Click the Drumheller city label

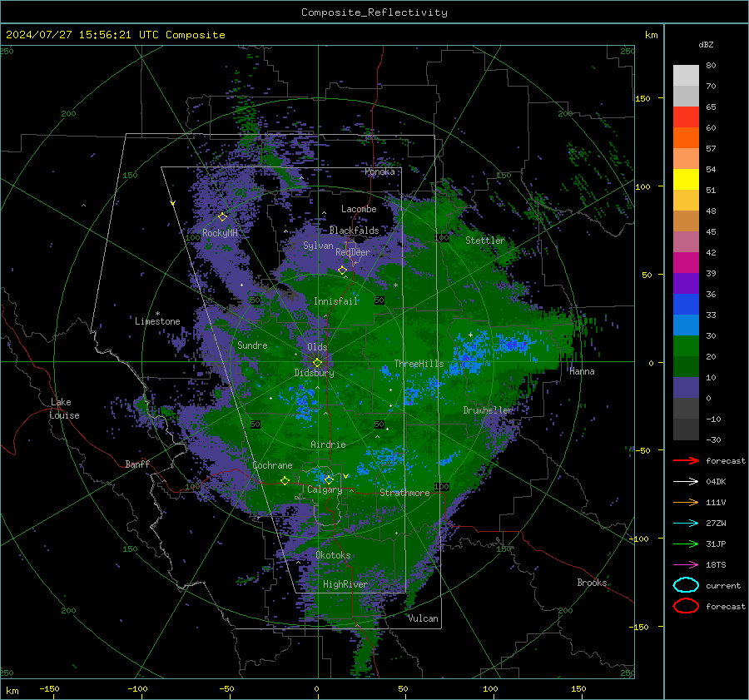[x=487, y=410]
